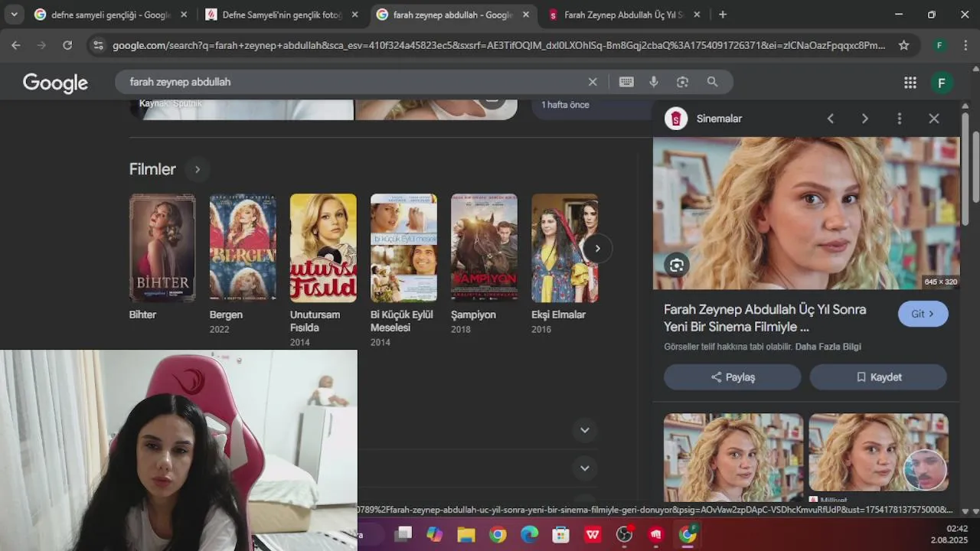
Task: Search inside image using Lens overlay icon
Action: [676, 265]
